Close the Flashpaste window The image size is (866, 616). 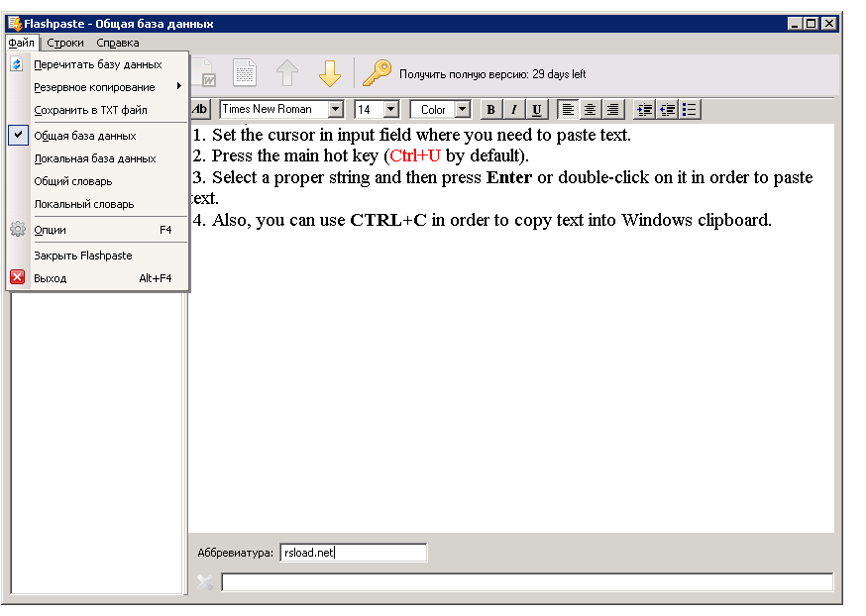pyautogui.click(x=829, y=24)
